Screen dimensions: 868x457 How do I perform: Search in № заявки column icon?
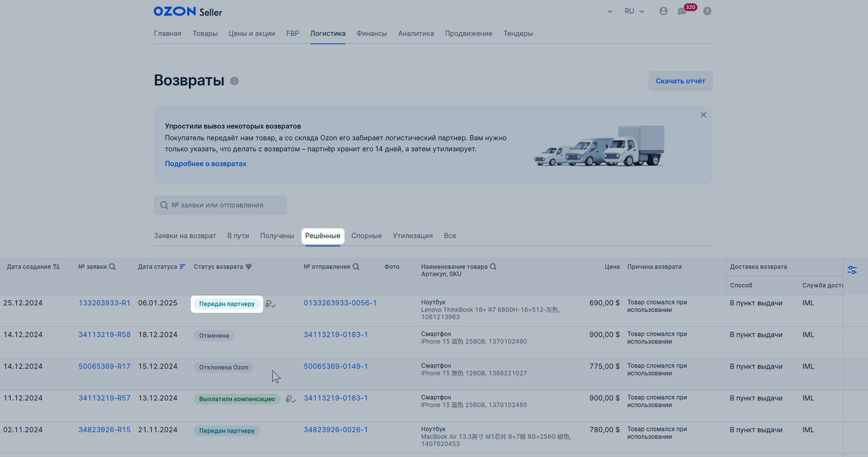[x=113, y=267]
